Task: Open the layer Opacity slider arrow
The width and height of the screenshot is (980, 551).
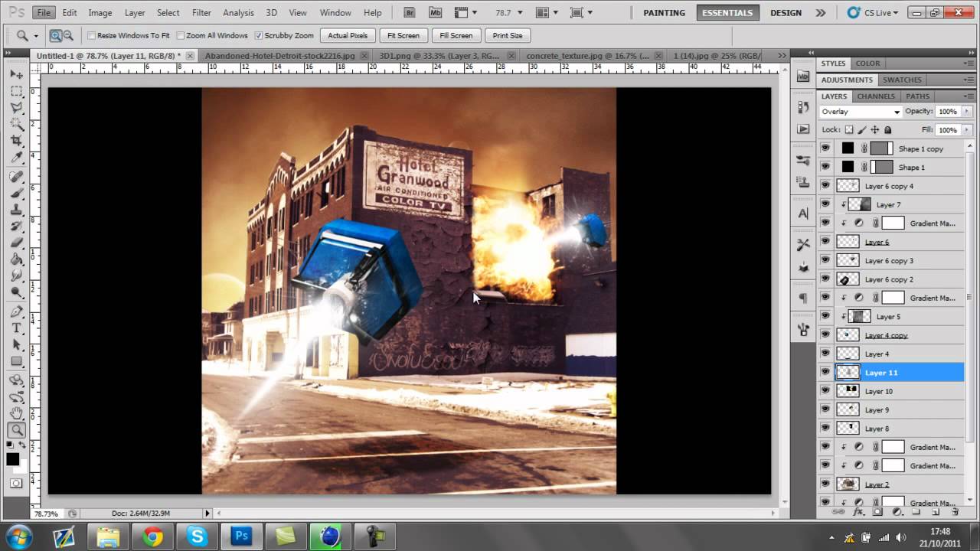Action: coord(968,112)
